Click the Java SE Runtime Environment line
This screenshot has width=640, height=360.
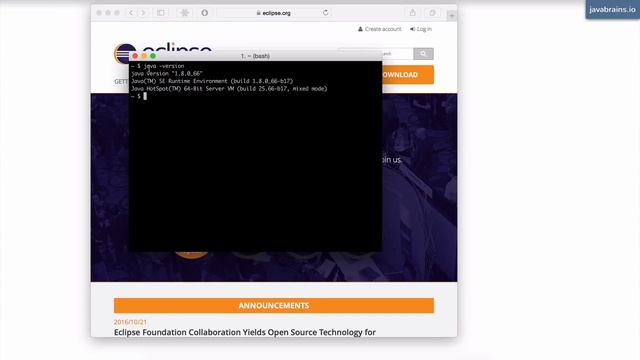pos(212,81)
